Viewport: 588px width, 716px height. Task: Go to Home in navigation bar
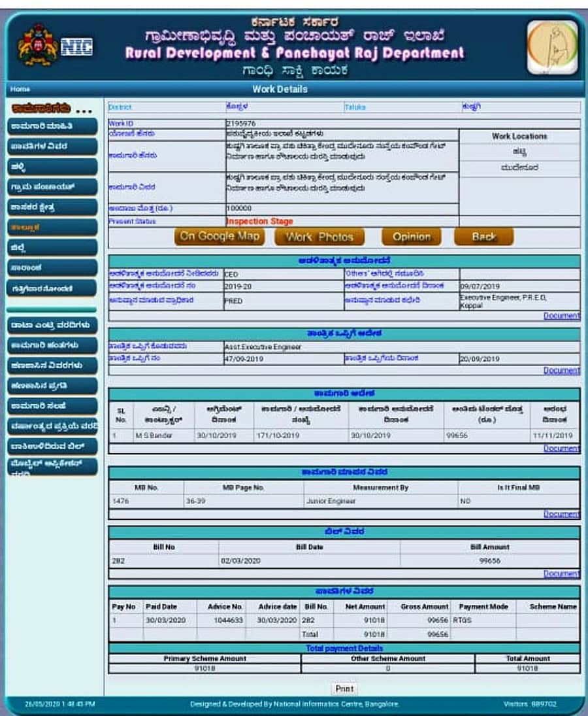coord(20,89)
